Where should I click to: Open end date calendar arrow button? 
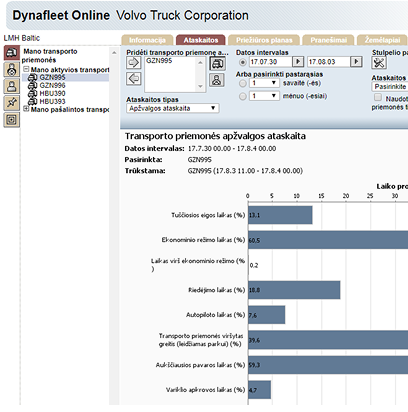[356, 62]
